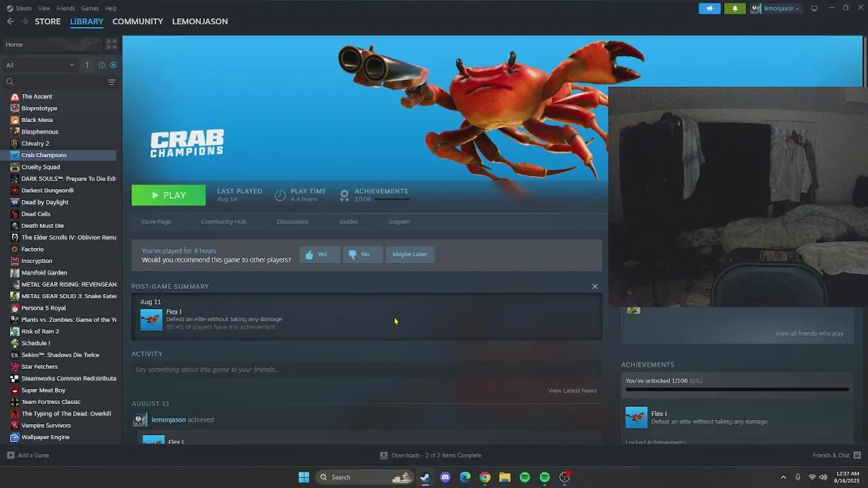868x488 pixels.
Task: Toggle sort direction arrow in library filter
Action: coord(87,65)
